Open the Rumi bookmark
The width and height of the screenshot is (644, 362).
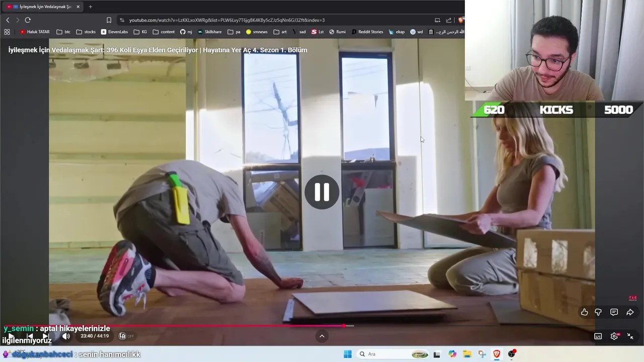point(337,32)
